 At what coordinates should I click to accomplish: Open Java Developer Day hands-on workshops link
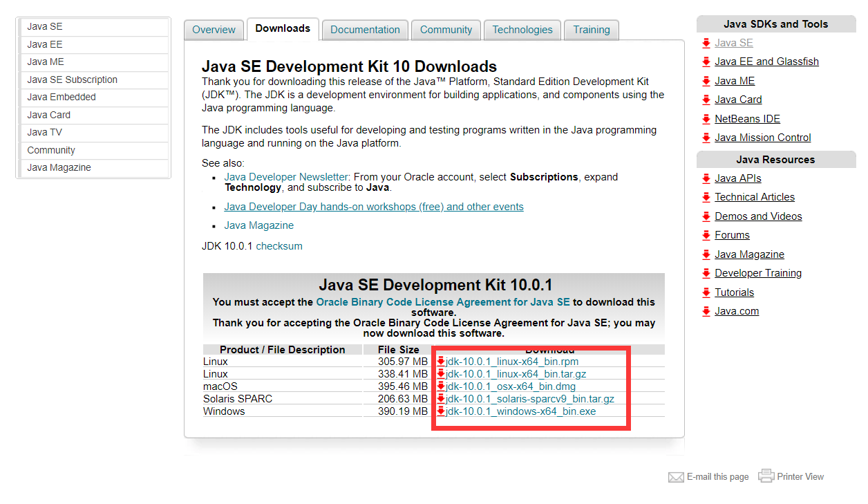(x=374, y=207)
